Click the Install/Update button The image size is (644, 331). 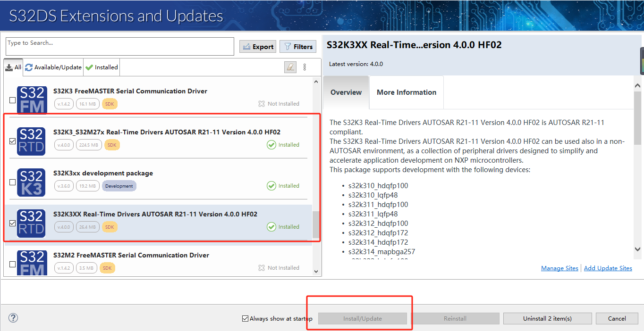click(362, 318)
